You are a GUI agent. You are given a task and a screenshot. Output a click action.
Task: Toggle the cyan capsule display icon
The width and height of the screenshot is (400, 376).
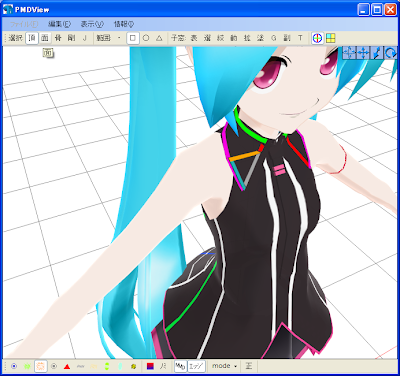[x=120, y=366]
